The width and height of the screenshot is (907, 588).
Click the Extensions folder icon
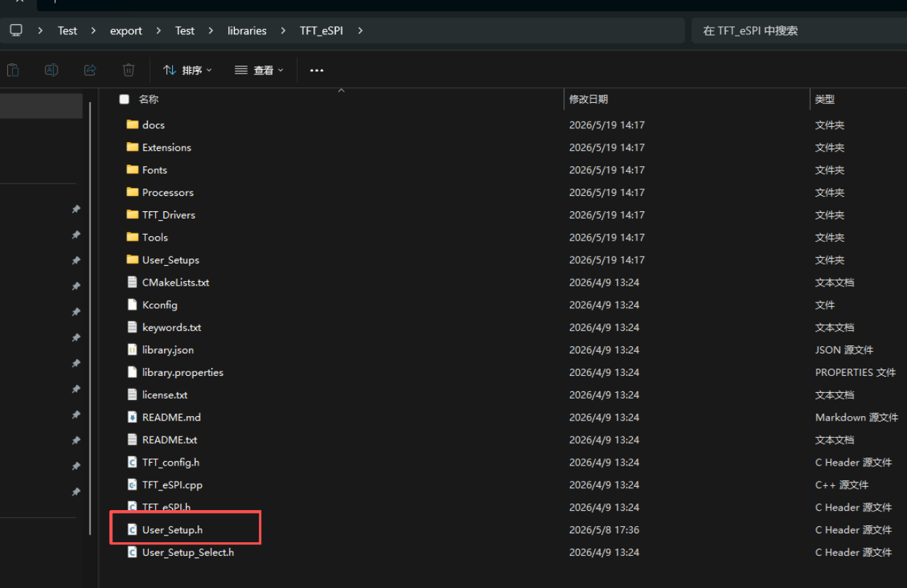click(x=132, y=147)
